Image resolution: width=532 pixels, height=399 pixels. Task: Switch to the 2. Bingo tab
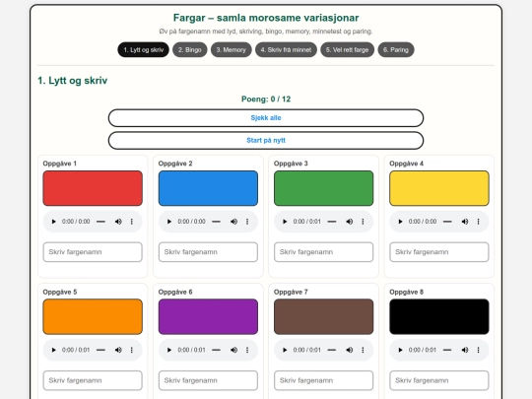tap(190, 50)
